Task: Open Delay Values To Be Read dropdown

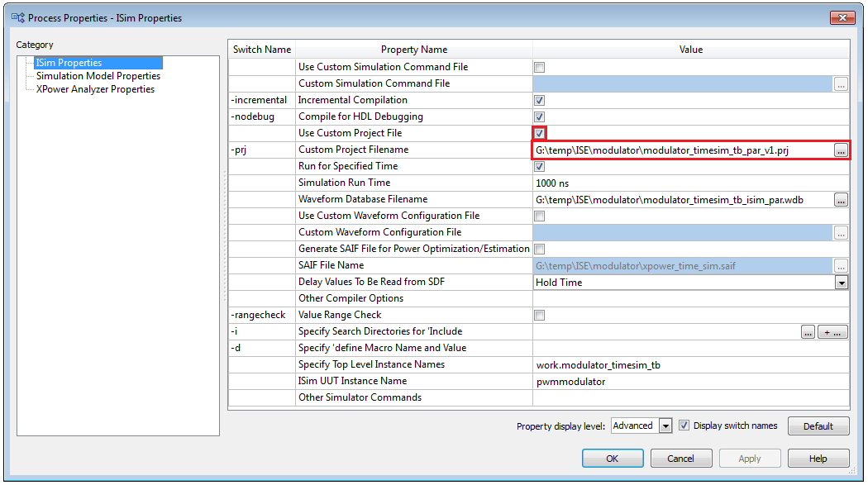Action: click(842, 283)
